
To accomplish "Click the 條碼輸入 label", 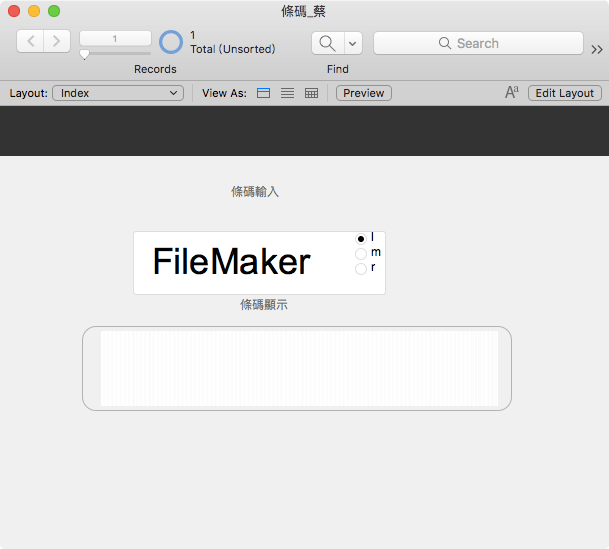I will (x=255, y=191).
